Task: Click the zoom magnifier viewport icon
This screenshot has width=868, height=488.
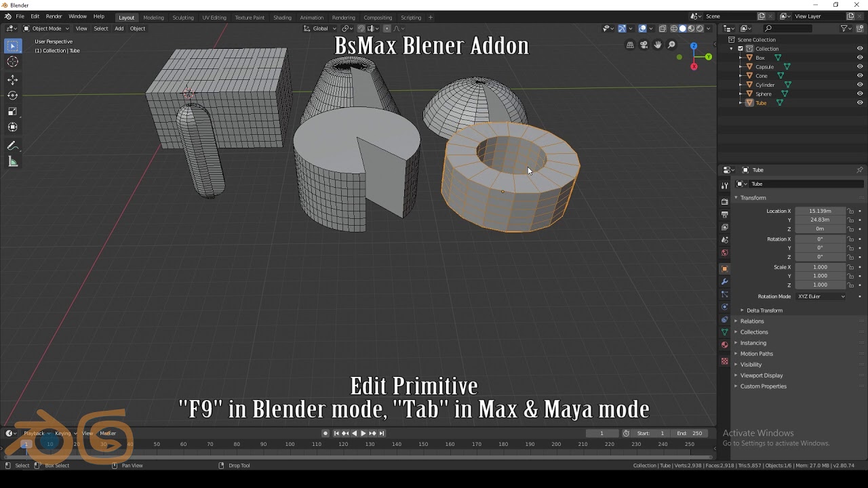Action: pos(671,45)
